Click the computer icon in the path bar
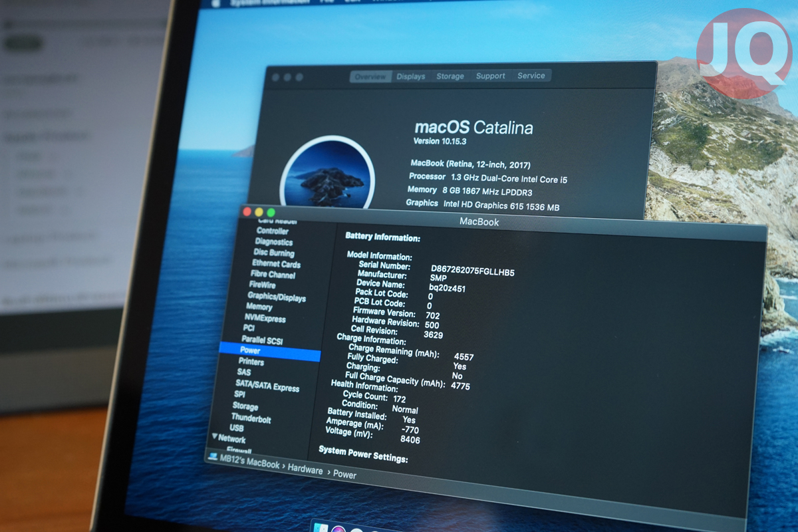 coord(213,457)
